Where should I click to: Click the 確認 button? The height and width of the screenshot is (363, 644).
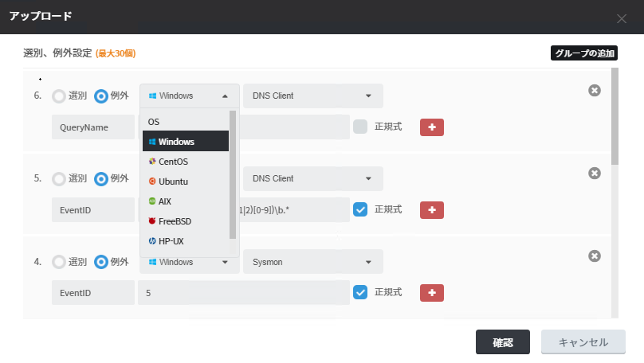point(502,342)
